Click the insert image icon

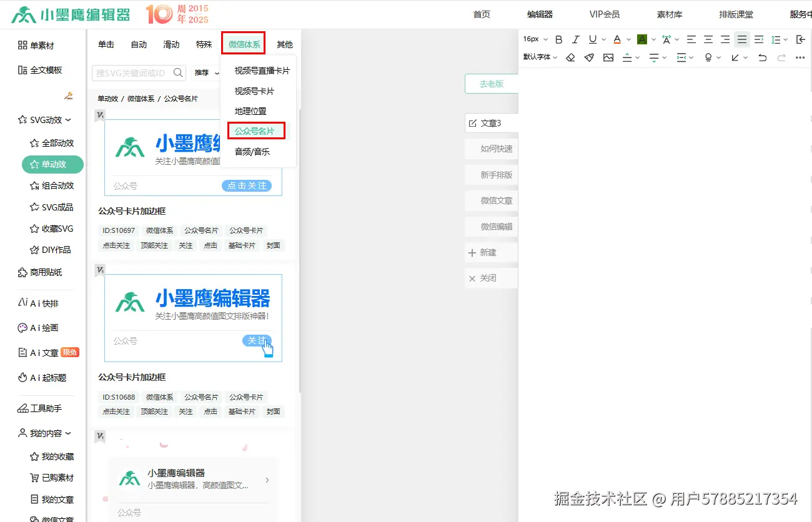[x=608, y=57]
